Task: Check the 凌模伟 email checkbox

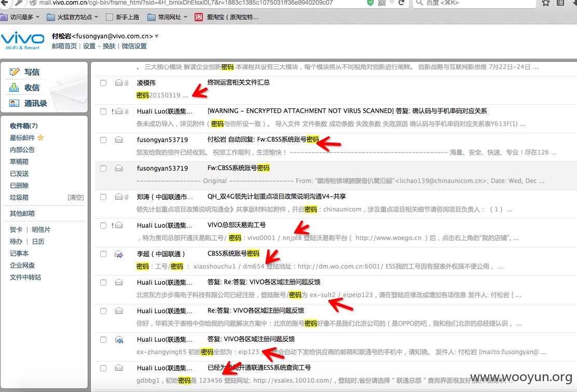Action: (103, 83)
